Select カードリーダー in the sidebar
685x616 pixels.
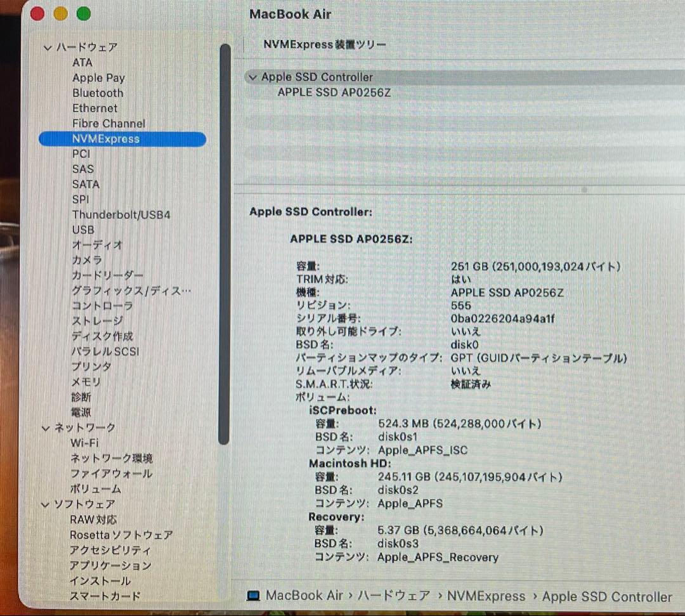click(107, 276)
